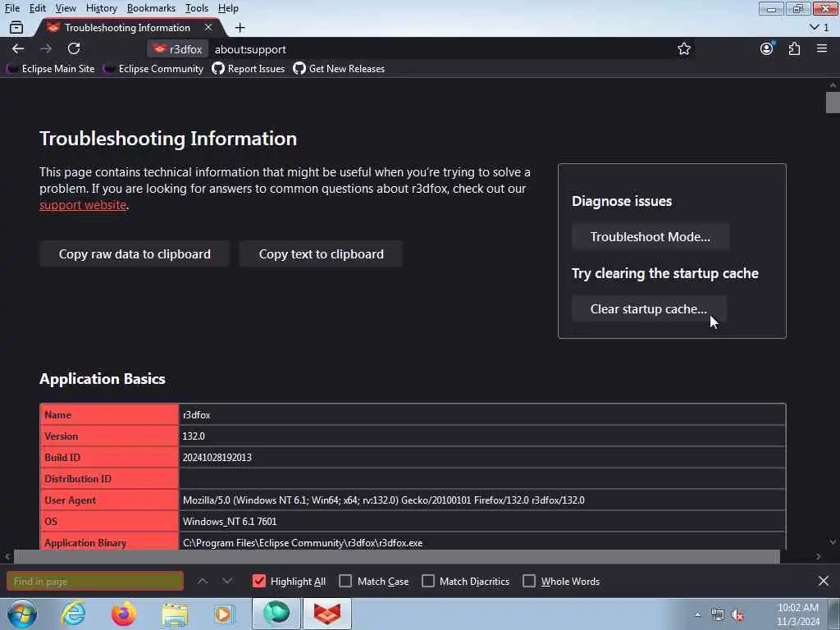
Task: Click Troubleshoot Mode button
Action: [x=651, y=237]
